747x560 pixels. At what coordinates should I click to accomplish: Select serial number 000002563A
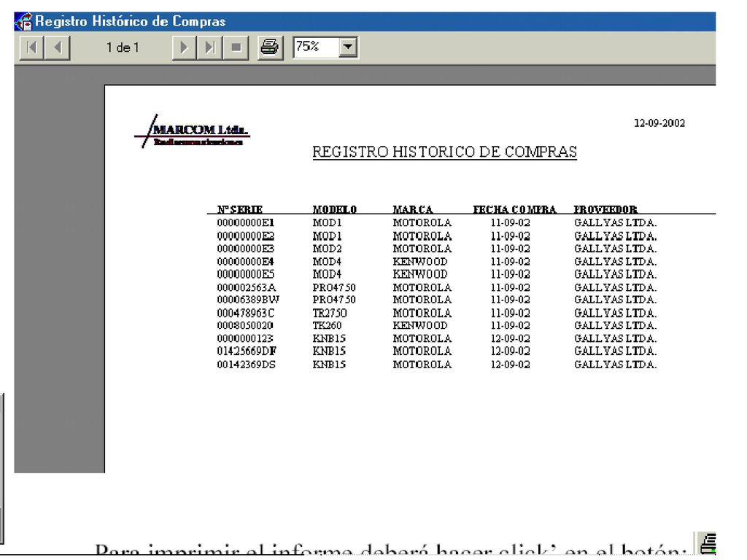coord(247,287)
